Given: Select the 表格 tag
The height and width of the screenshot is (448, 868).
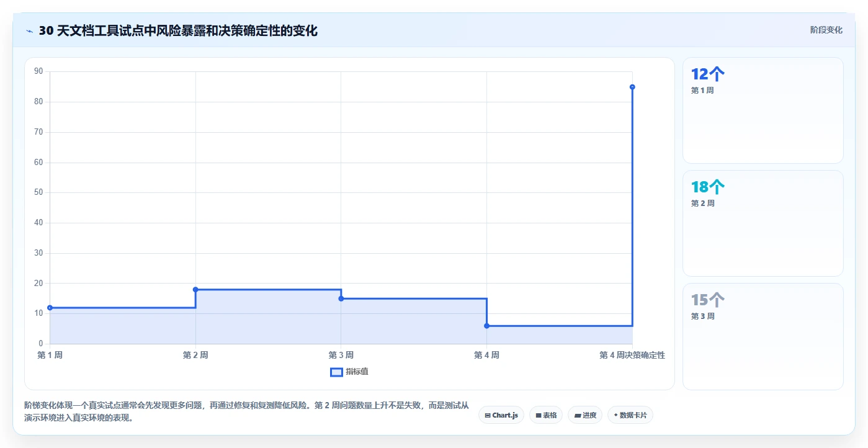Looking at the screenshot, I should [x=546, y=415].
